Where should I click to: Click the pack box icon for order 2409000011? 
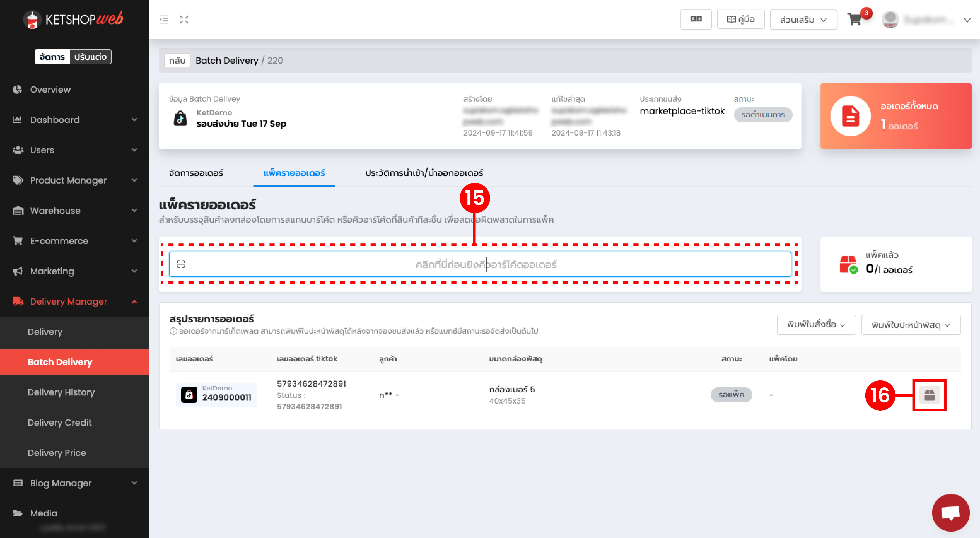[929, 395]
